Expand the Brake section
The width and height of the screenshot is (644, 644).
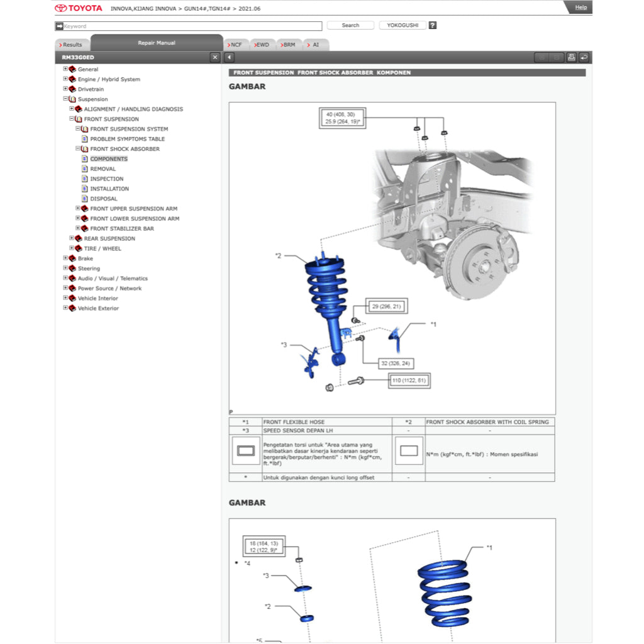(x=66, y=258)
